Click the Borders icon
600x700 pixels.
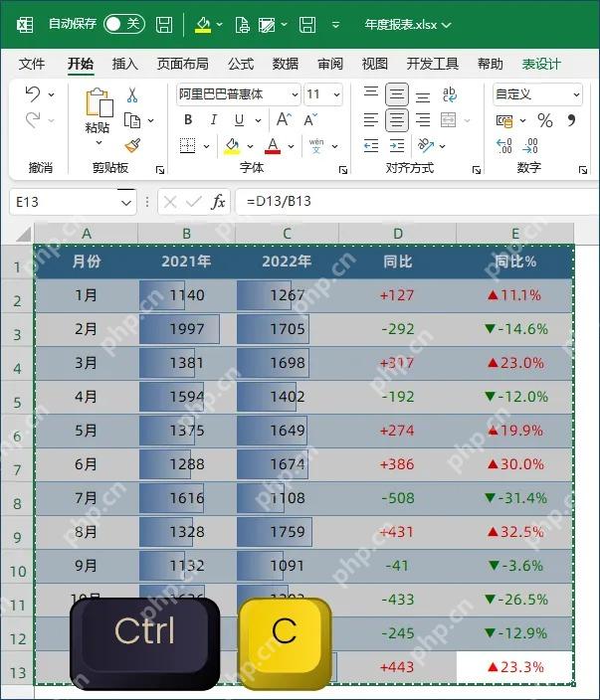[x=188, y=145]
